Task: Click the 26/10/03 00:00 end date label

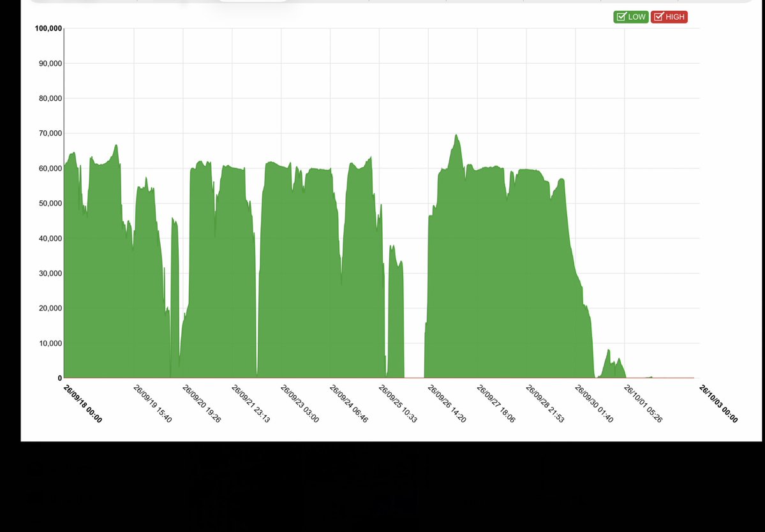Action: pos(718,404)
